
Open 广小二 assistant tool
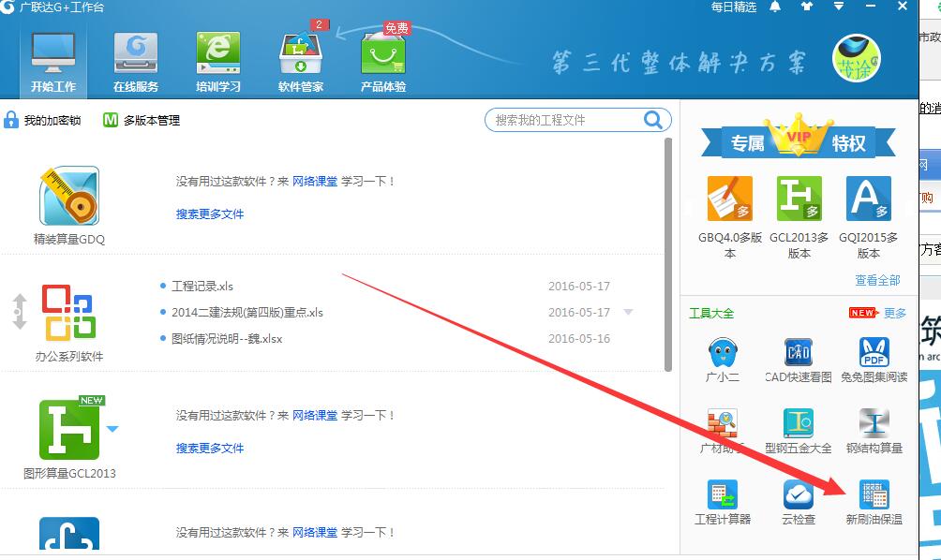(723, 360)
